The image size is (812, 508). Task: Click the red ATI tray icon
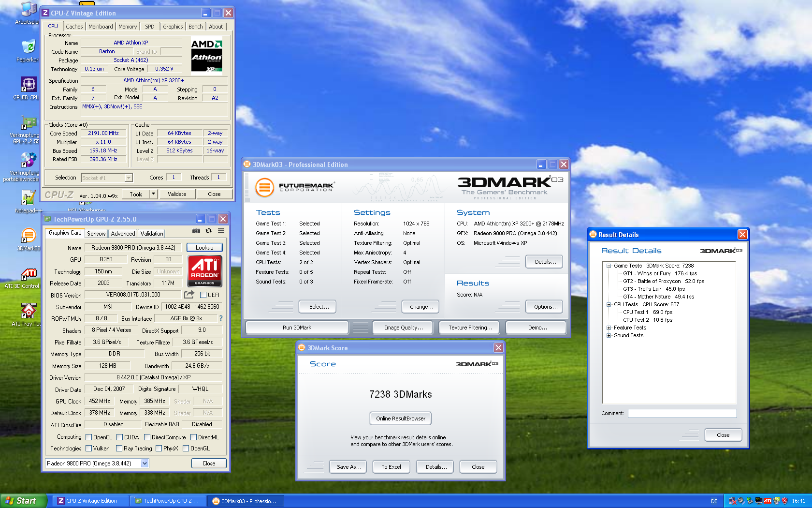tap(767, 501)
